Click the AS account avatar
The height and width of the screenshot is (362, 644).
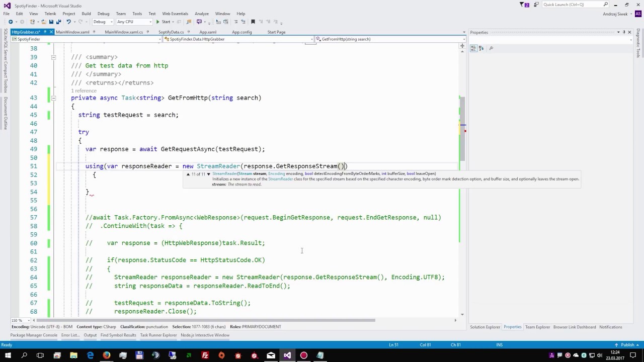638,14
